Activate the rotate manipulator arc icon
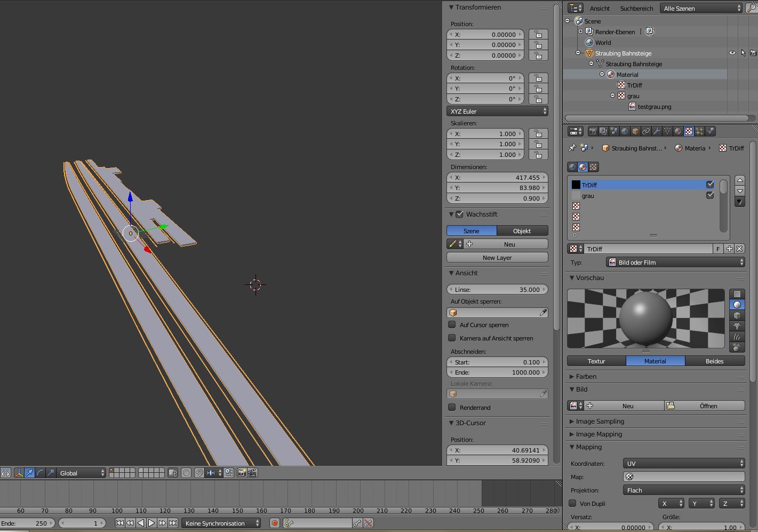Screen dimensions: 758x532 (40, 473)
